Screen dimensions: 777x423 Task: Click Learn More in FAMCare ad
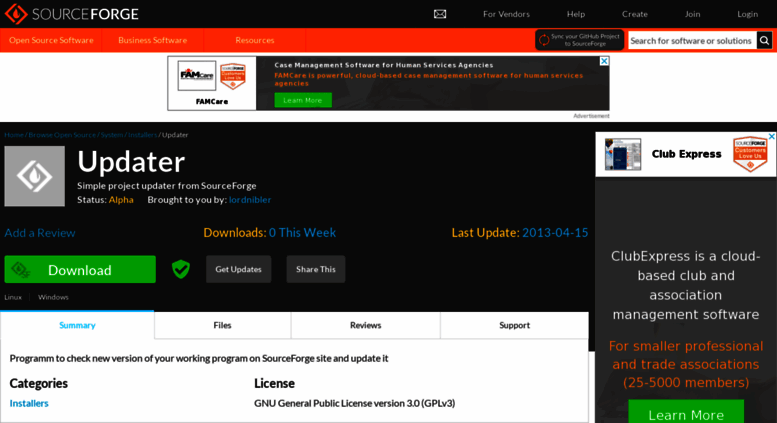303,100
